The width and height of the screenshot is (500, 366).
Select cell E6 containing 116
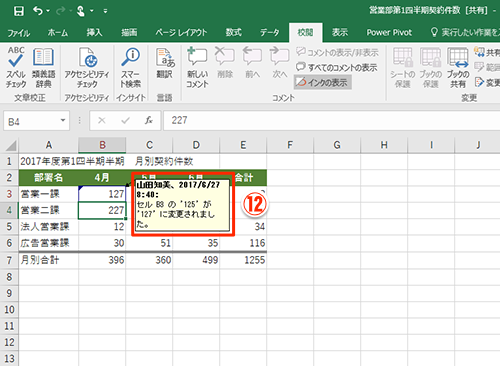tap(243, 243)
